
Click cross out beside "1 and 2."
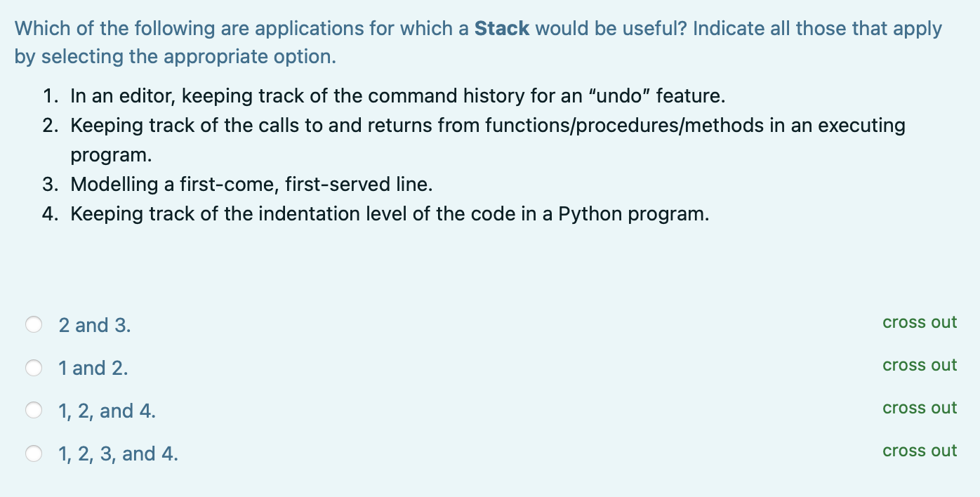pos(920,365)
